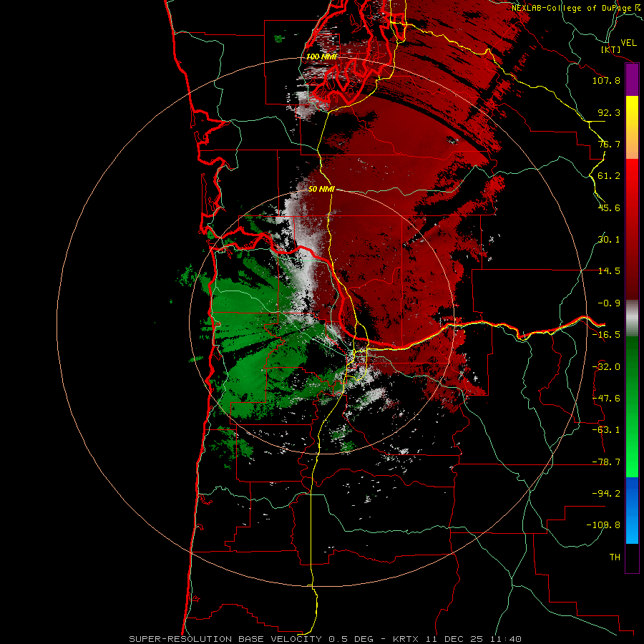Click the -78.7 legend value
Image resolution: width=644 pixels, height=644 pixels.
point(606,462)
